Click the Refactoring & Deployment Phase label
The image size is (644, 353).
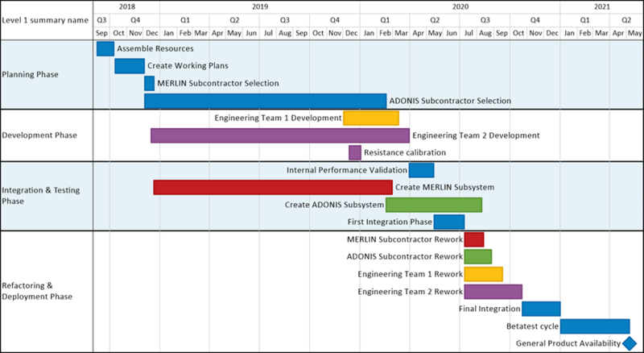[37, 291]
